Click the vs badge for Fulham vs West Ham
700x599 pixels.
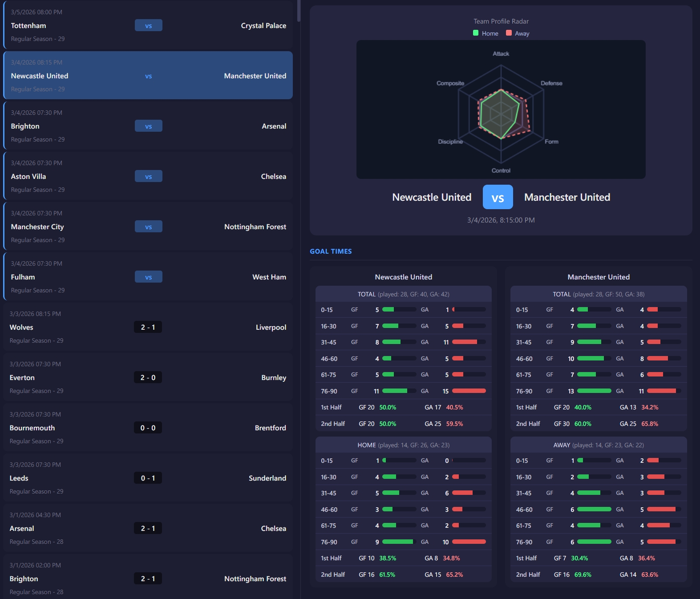coord(149,277)
